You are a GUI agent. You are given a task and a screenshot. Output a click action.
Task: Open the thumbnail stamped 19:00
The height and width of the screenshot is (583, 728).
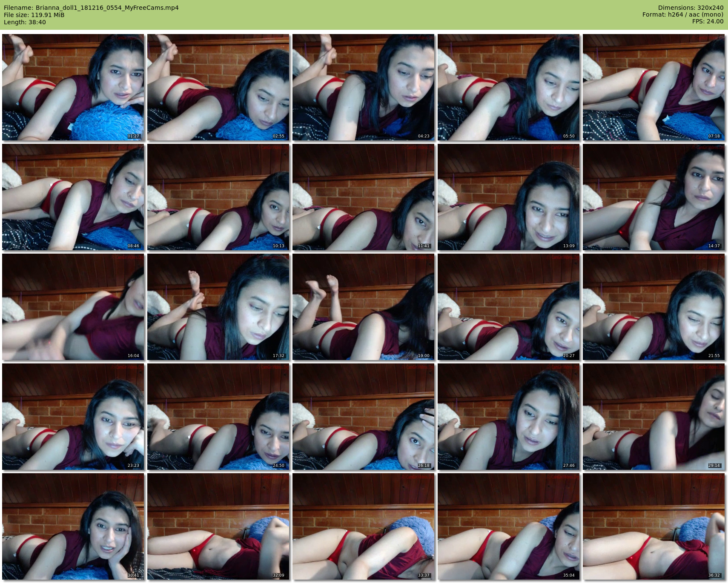coord(364,307)
